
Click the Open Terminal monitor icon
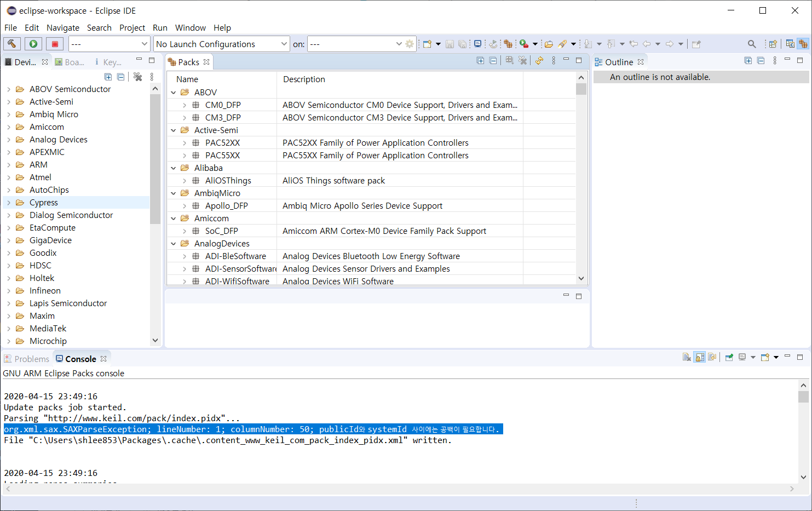click(478, 44)
